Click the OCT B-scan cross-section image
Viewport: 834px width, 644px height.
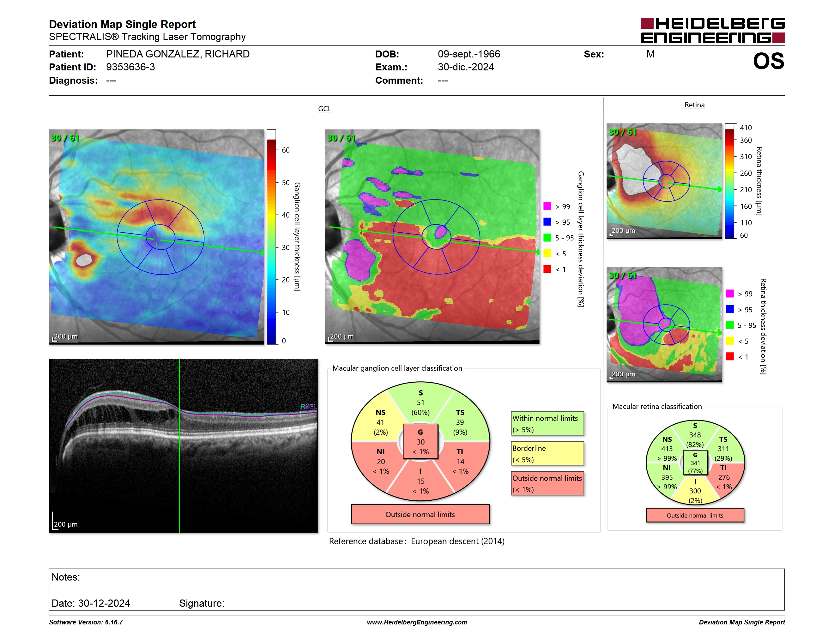click(x=183, y=446)
